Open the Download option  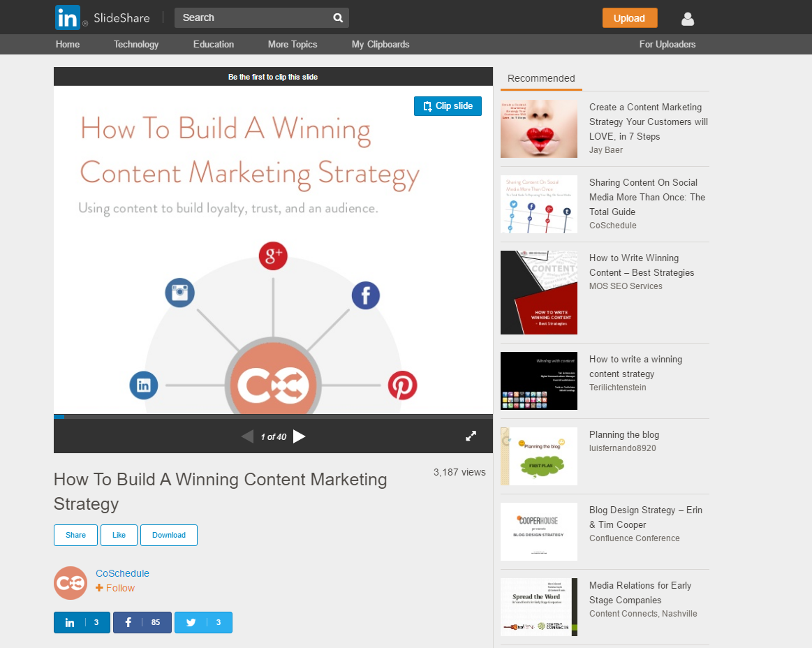(168, 535)
